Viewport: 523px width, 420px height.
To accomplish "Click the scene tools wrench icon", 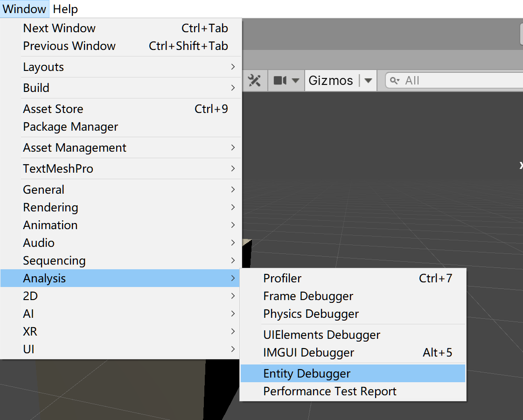I will (254, 80).
